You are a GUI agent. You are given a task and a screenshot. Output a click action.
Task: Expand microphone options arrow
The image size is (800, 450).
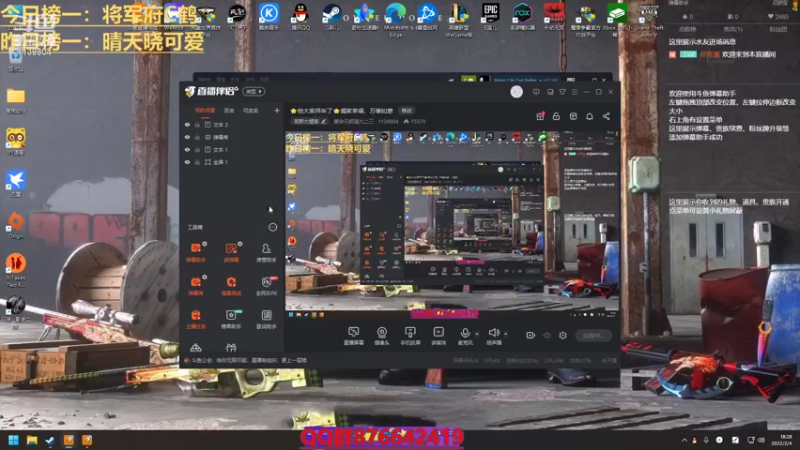pyautogui.click(x=477, y=334)
